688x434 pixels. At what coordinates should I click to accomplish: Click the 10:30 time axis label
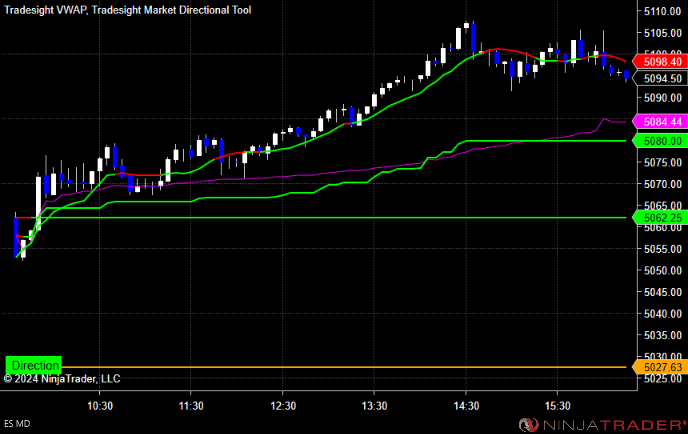click(x=100, y=406)
